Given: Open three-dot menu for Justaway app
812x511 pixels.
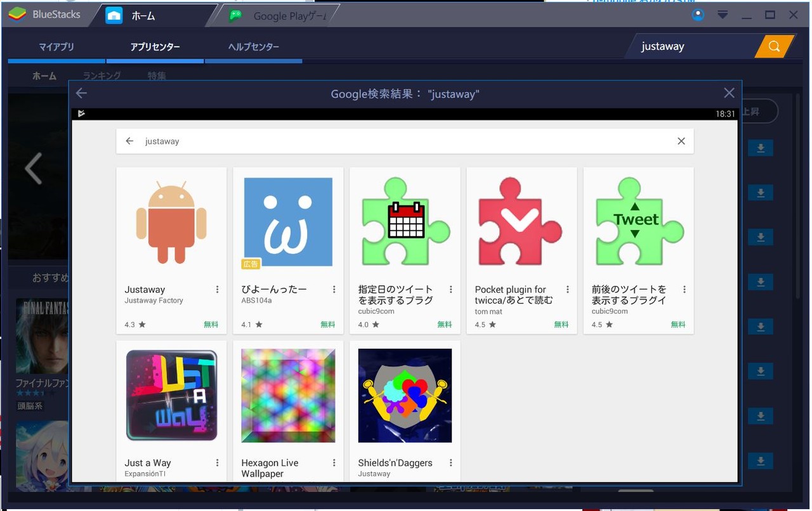Looking at the screenshot, I should pos(217,290).
